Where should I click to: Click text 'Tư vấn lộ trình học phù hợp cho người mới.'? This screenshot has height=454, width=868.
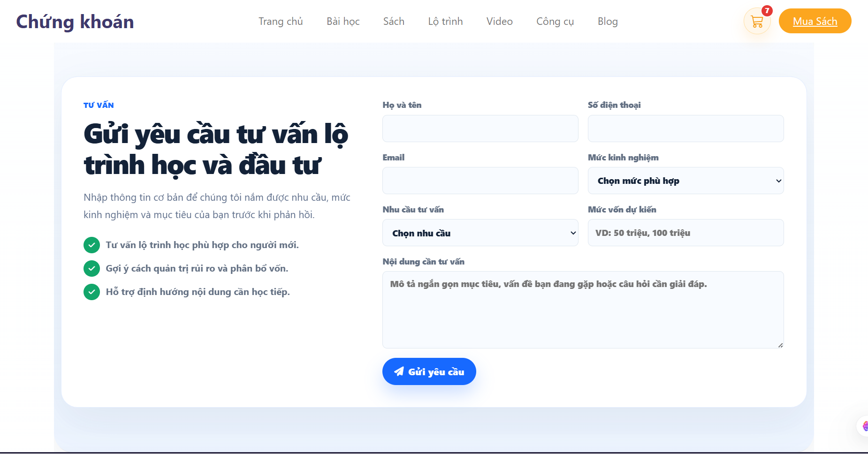pyautogui.click(x=202, y=245)
